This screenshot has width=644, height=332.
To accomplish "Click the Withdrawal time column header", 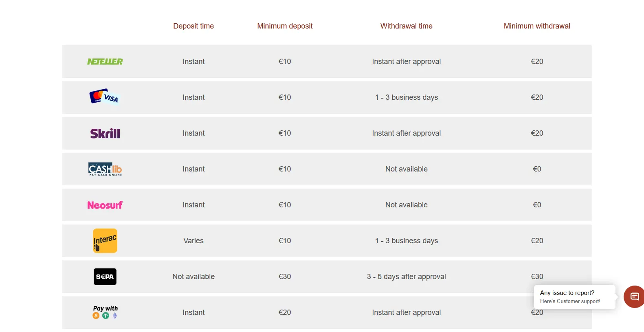I will (x=407, y=26).
